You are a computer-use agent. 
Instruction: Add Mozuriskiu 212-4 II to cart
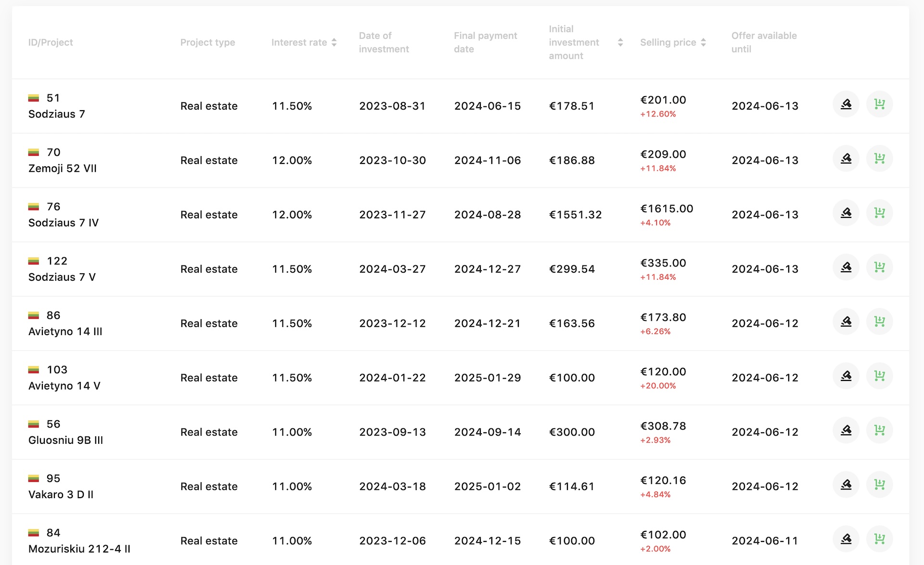pos(879,539)
